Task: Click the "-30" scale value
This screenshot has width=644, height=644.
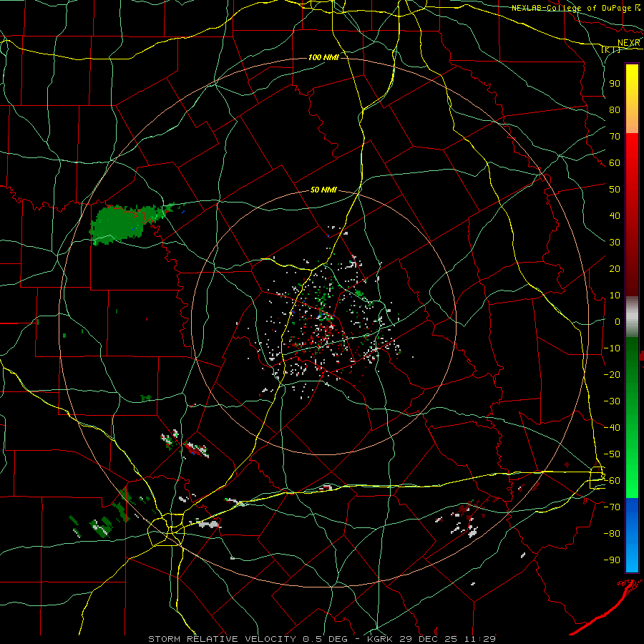Action: click(x=612, y=401)
